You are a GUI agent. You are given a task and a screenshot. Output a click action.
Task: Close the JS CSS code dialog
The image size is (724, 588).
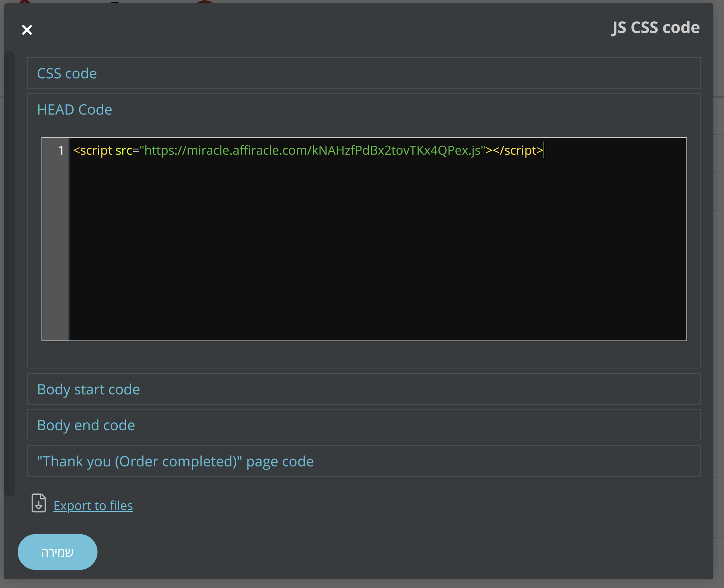pyautogui.click(x=27, y=30)
